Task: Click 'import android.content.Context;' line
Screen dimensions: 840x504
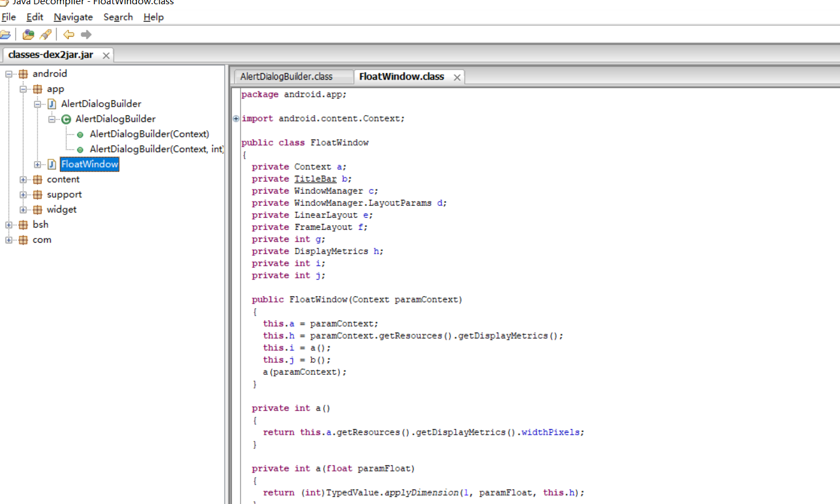Action: coord(323,118)
